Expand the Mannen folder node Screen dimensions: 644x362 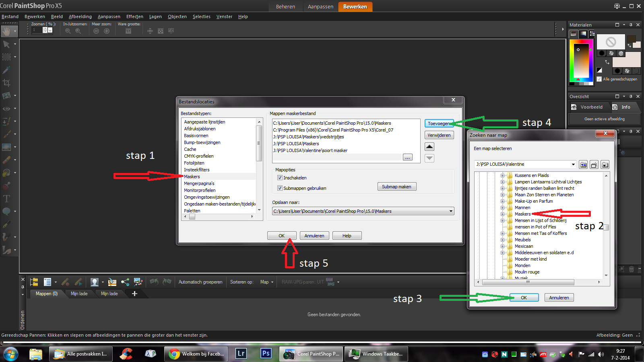[502, 208]
